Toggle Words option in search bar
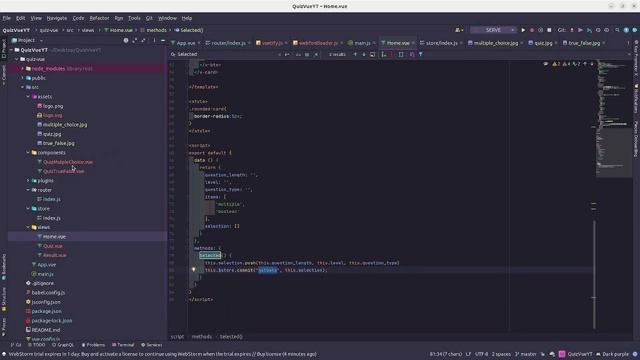The width and height of the screenshot is (640, 360). tap(307, 54)
